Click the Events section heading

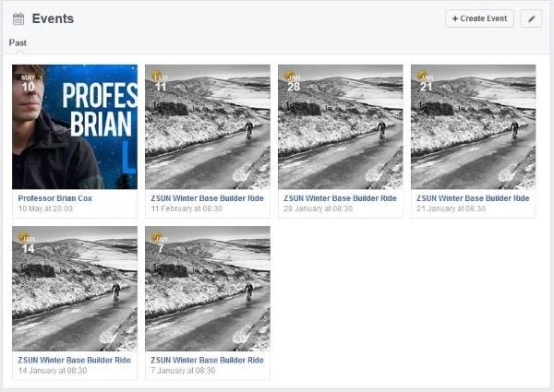(x=53, y=18)
